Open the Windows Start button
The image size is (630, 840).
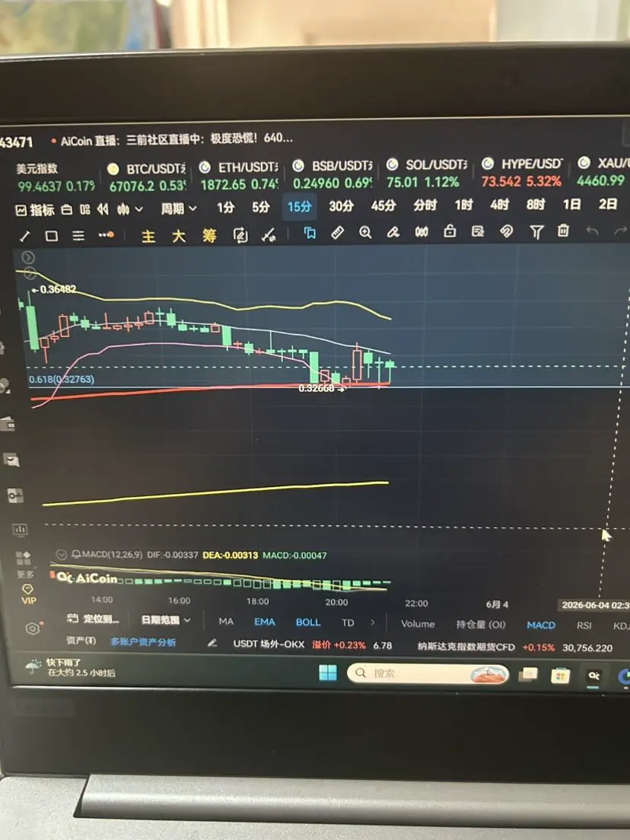pyautogui.click(x=328, y=673)
